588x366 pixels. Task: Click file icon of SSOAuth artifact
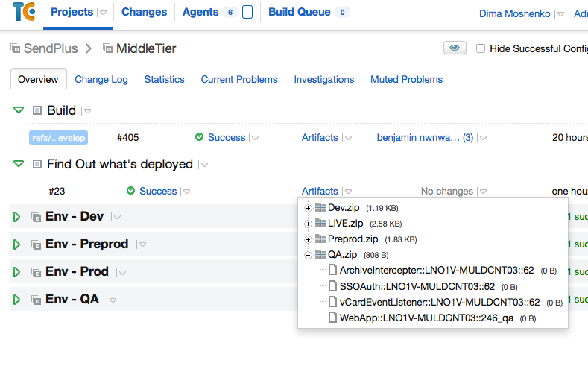pos(332,286)
